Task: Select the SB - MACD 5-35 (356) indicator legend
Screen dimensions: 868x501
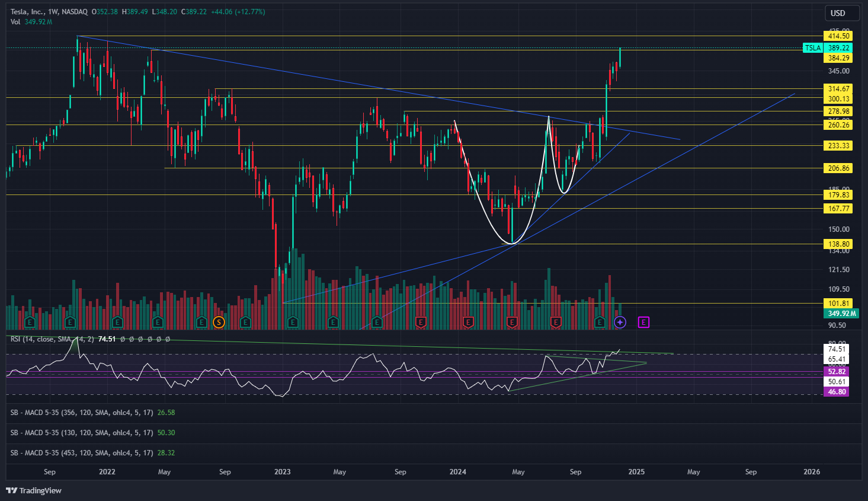Action: (92, 413)
